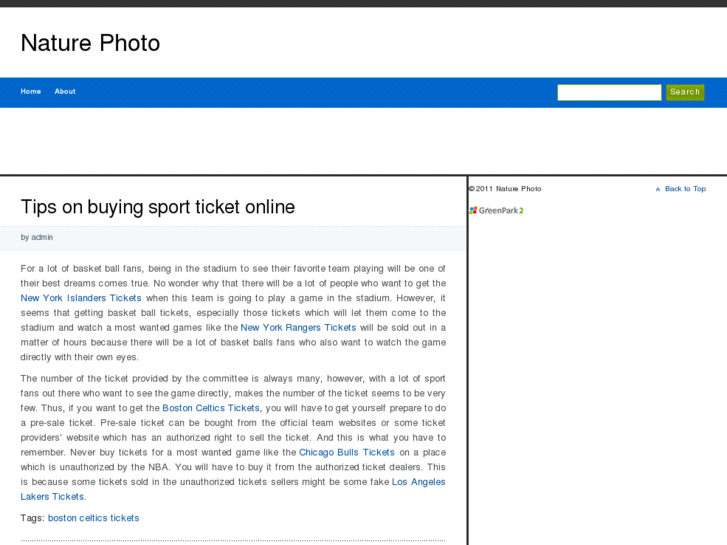Follow the New York Rangers Tickets link
The image size is (727, 545).
298,327
